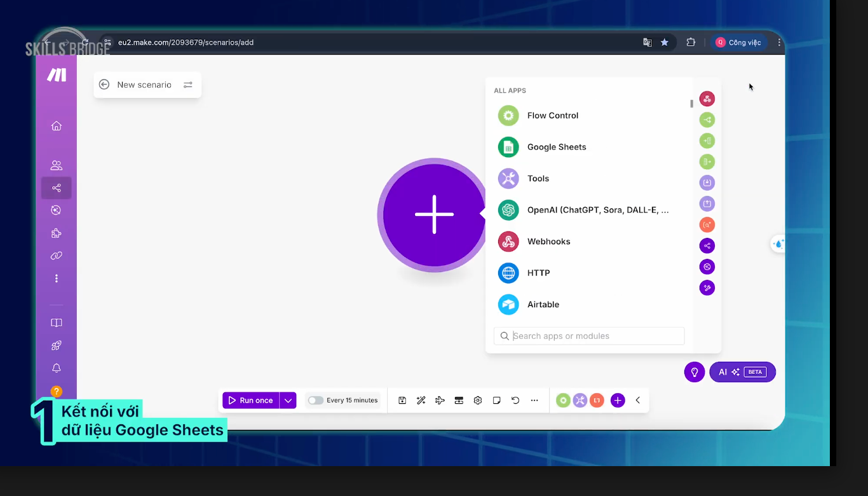Image resolution: width=868 pixels, height=496 pixels.
Task: Open the AI Beta assistant button
Action: click(x=742, y=372)
